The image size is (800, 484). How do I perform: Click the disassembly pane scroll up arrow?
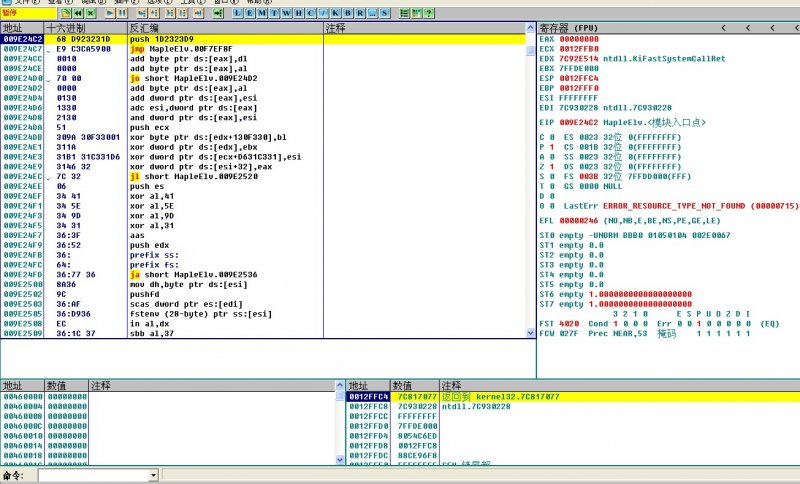point(530,28)
